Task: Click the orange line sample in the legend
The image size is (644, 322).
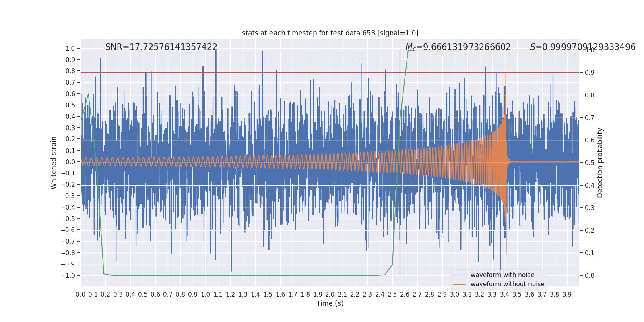Action: [x=459, y=284]
